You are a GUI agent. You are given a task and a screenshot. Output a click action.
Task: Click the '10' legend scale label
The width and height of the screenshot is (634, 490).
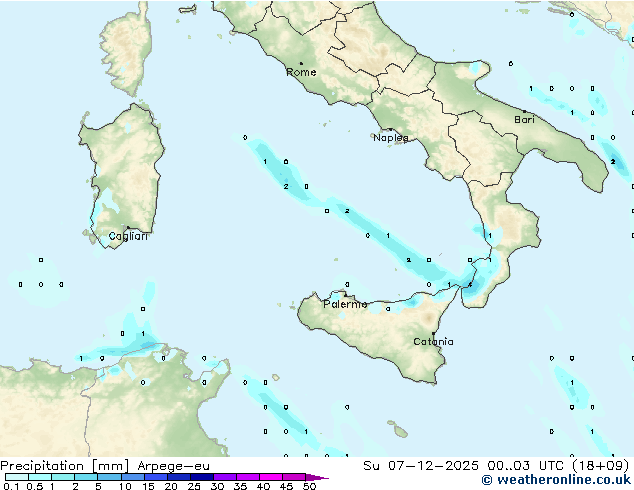(125, 486)
